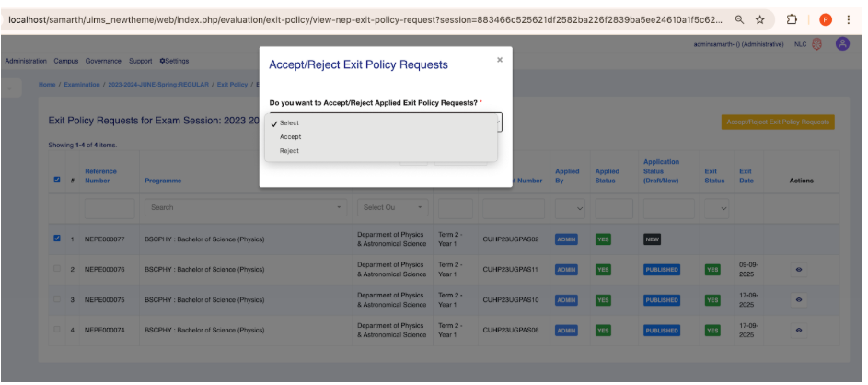This screenshot has height=385, width=868.
Task: Close the Accept/Reject modal with X
Action: click(x=500, y=60)
